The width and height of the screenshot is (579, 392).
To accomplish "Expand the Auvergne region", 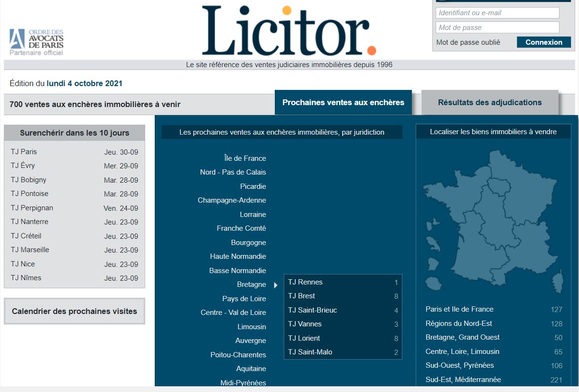I will click(x=250, y=341).
